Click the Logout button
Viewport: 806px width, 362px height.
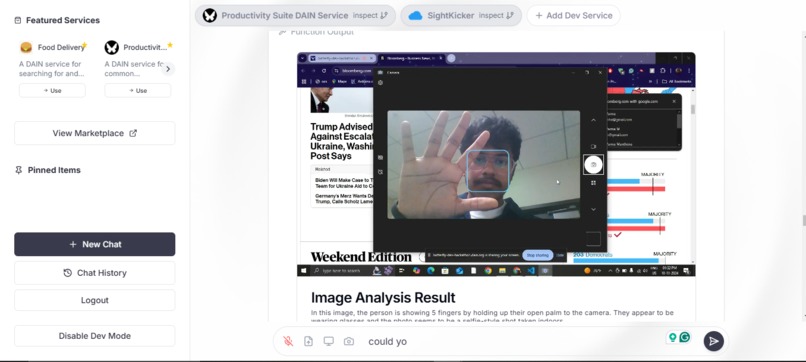pos(95,300)
